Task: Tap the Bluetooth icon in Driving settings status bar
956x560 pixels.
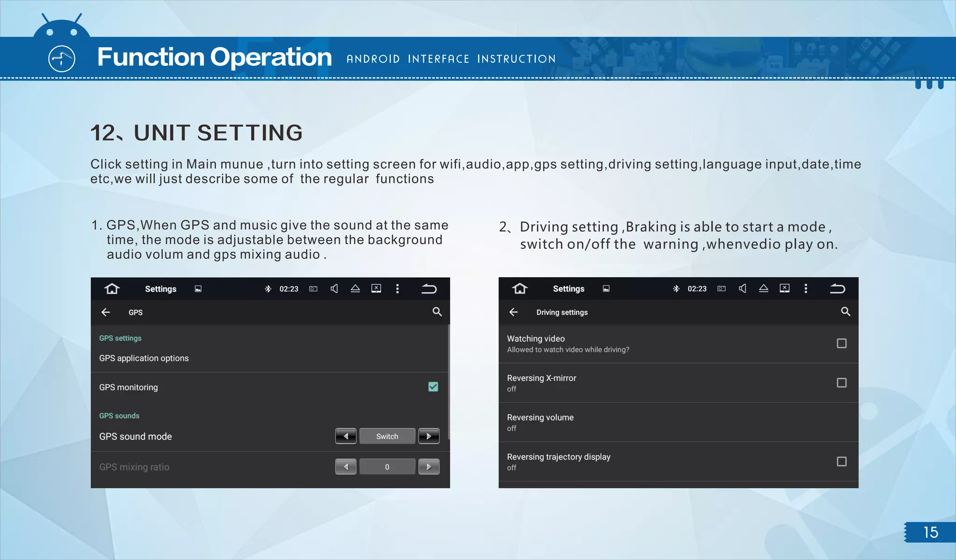Action: 676,289
